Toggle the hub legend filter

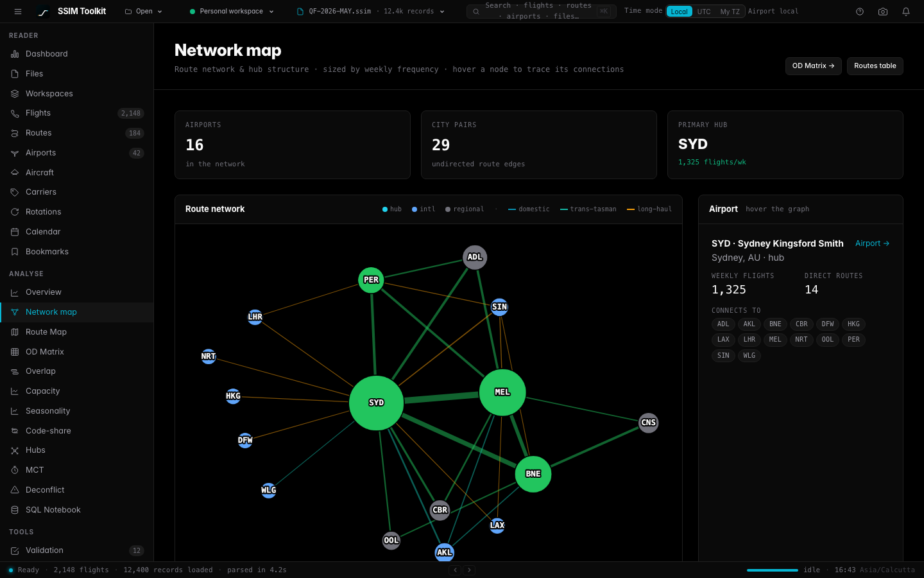(392, 209)
